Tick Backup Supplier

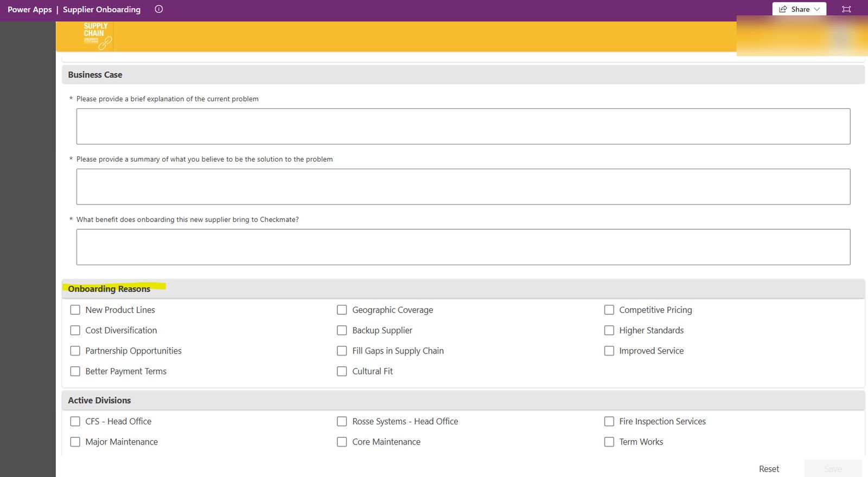pyautogui.click(x=342, y=330)
